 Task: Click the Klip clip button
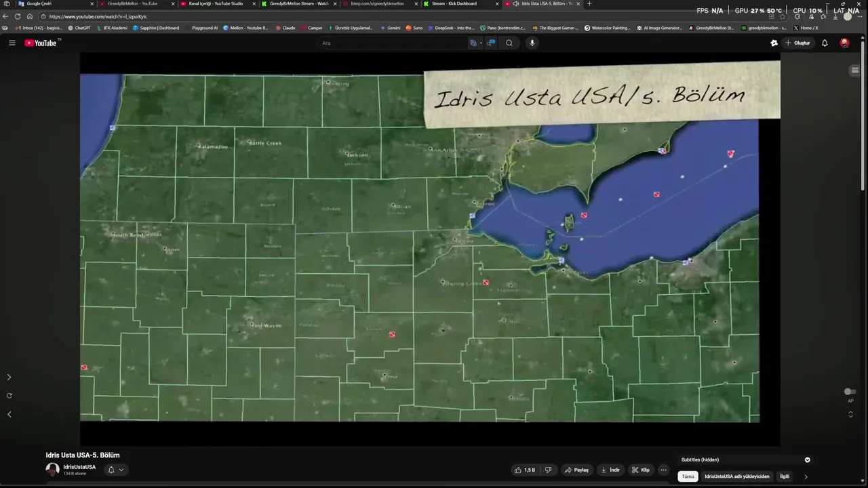[640, 470]
